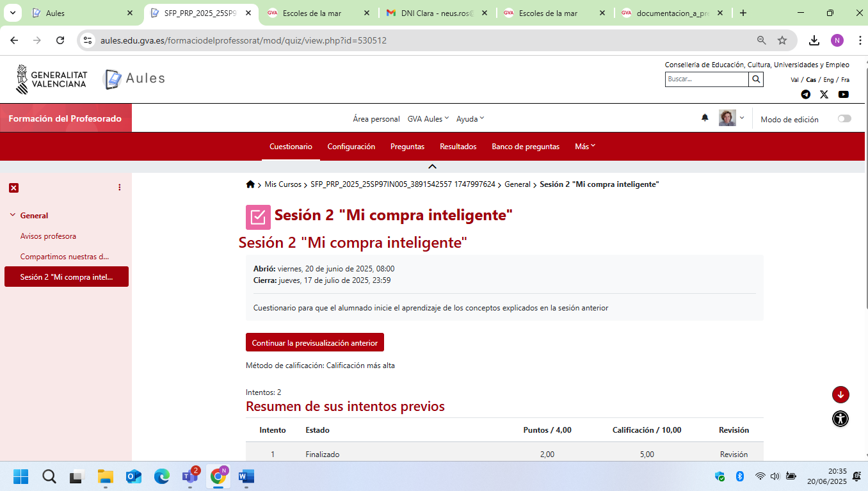Open the sidebar three-dot options menu
Image resolution: width=868 pixels, height=491 pixels.
tap(120, 188)
